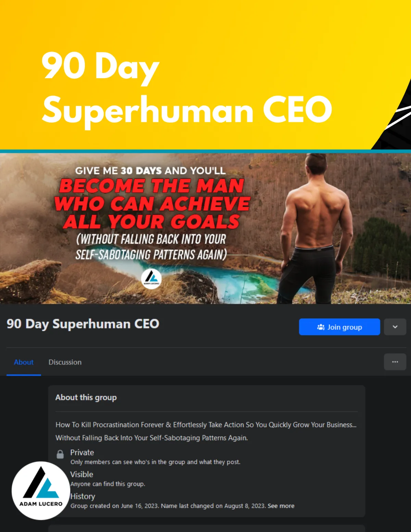
Task: Click red Become The Man headline text
Action: [x=152, y=203]
